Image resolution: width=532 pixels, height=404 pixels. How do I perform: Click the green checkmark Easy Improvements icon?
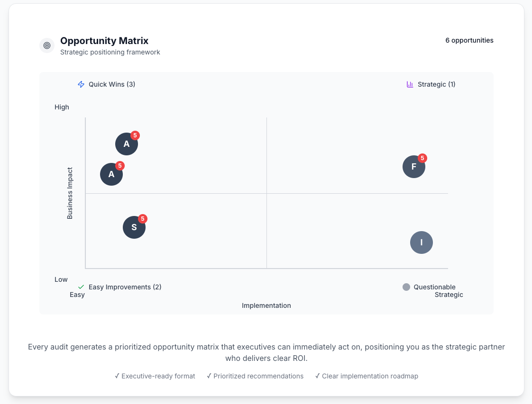pyautogui.click(x=81, y=287)
